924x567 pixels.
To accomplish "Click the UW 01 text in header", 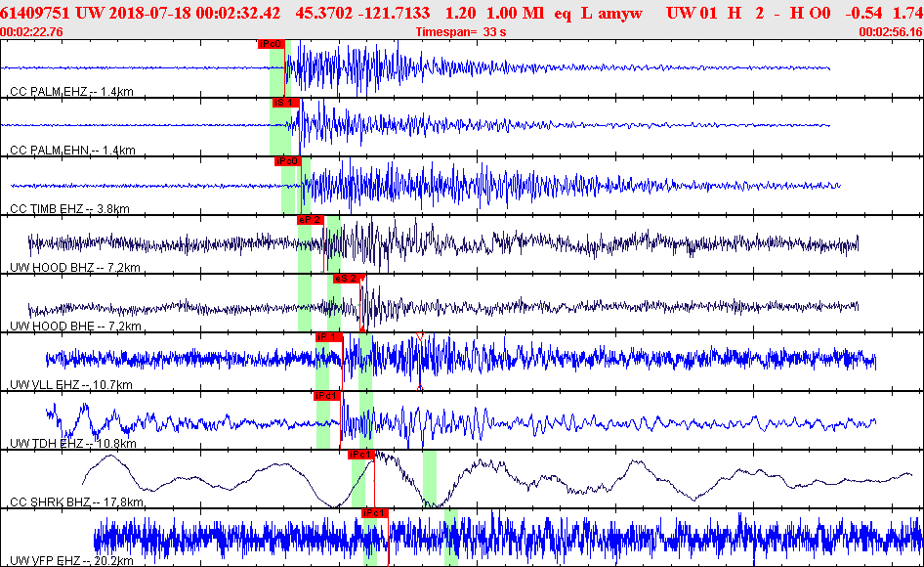I will click(692, 13).
